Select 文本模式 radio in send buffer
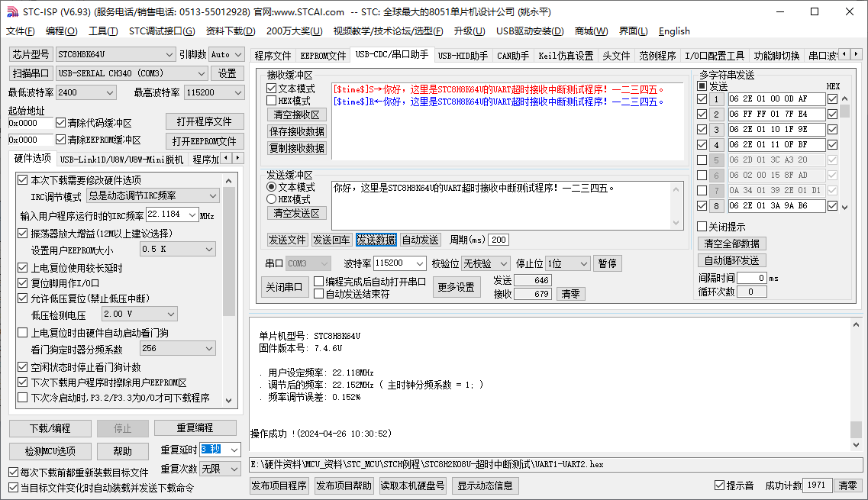The width and height of the screenshot is (868, 500). pyautogui.click(x=271, y=186)
